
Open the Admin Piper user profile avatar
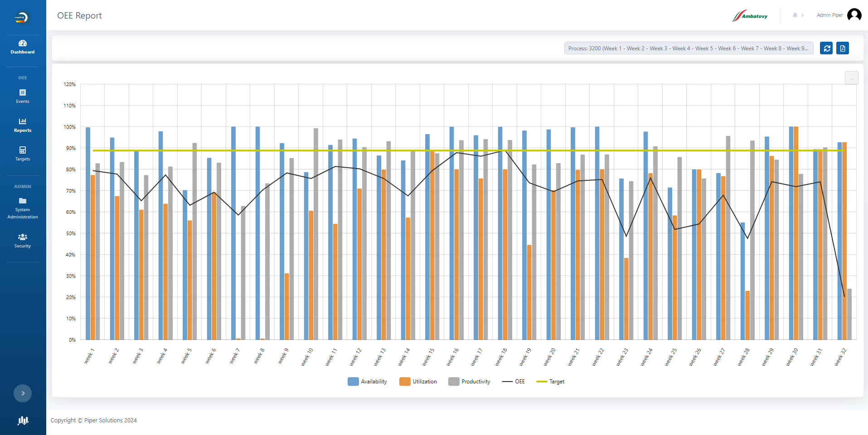click(x=854, y=15)
